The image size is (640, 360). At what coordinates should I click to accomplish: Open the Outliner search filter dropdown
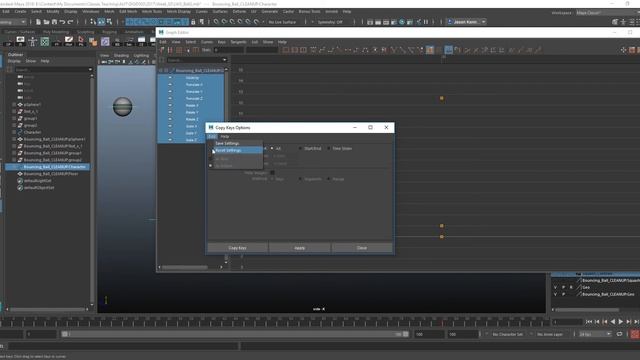point(90,70)
